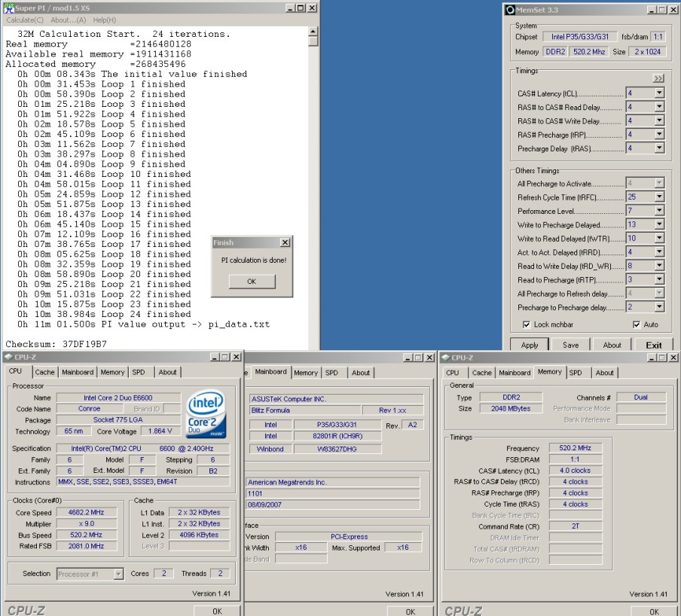The width and height of the screenshot is (681, 616).
Task: Open the Help(H) menu in Super PI
Action: (104, 20)
